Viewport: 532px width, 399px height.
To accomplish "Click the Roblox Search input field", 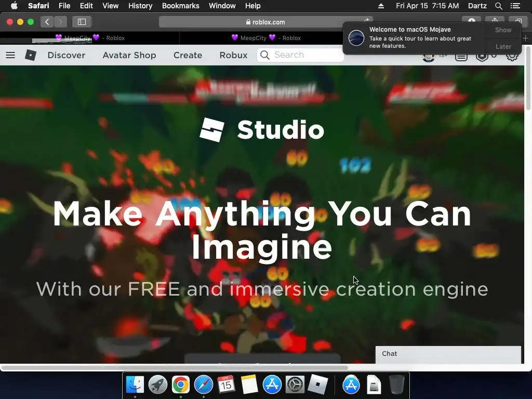I will tap(300, 55).
